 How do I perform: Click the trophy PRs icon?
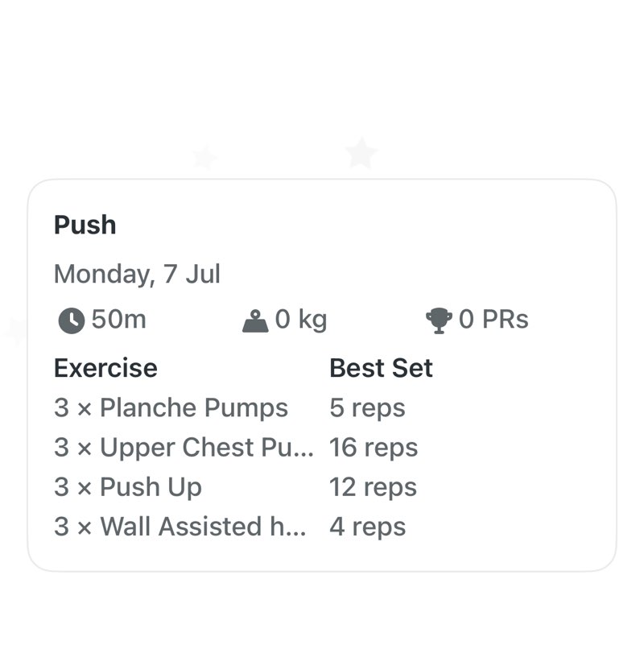tap(439, 320)
